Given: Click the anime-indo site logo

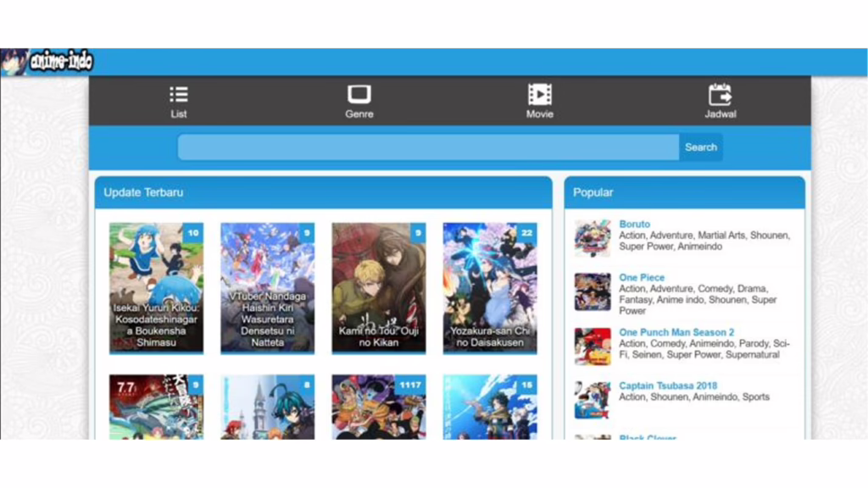Looking at the screenshot, I should point(47,61).
